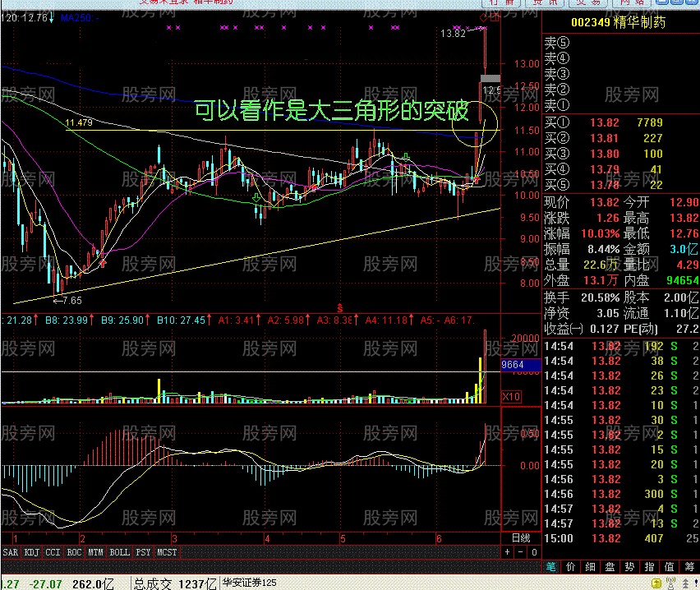Click the 262.0亿 status bar value
Viewport: 700px width, 590px height.
94,583
